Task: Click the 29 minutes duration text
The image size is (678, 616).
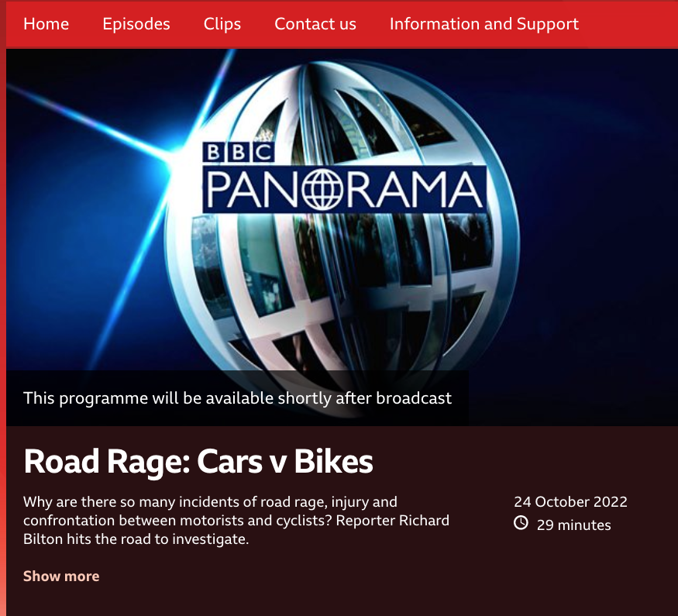Action: pos(574,525)
